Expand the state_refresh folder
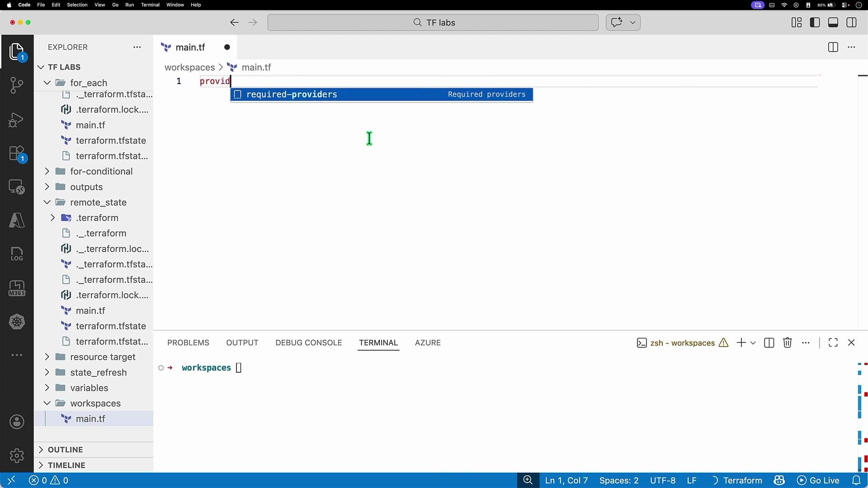 point(47,372)
